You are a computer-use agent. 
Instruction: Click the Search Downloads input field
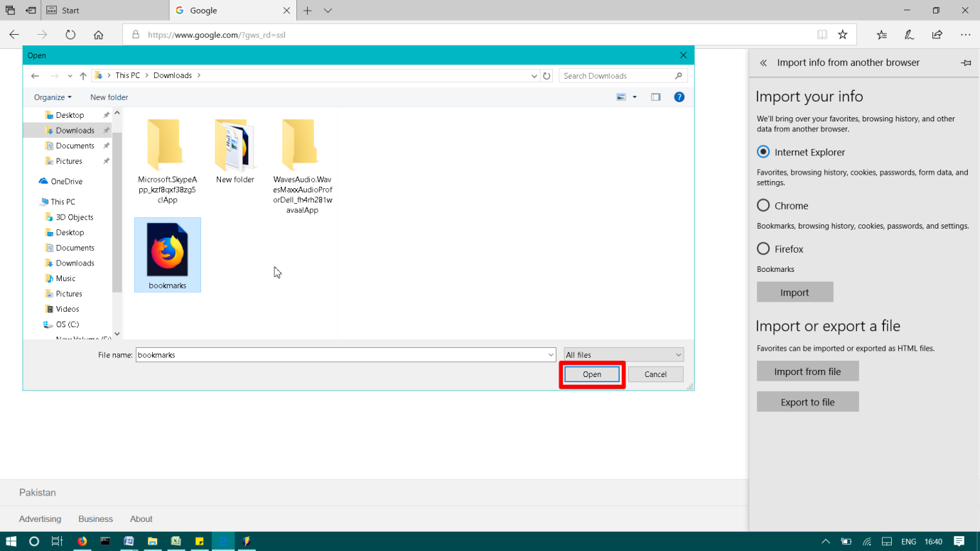tap(623, 76)
